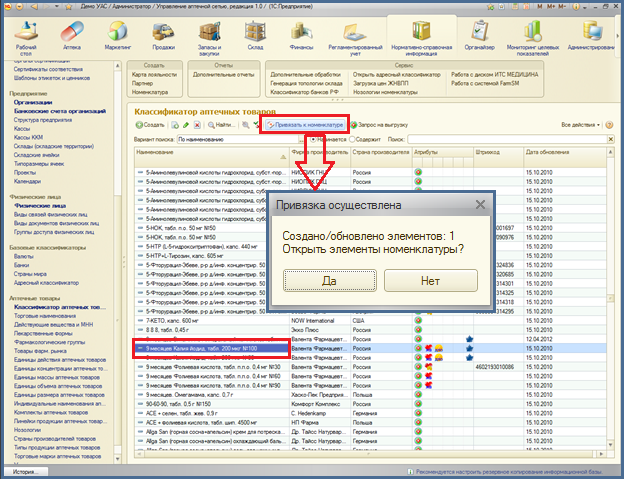Click the NOW International manufacturer cell
Image resolution: width=624 pixels, height=479 pixels.
point(320,321)
